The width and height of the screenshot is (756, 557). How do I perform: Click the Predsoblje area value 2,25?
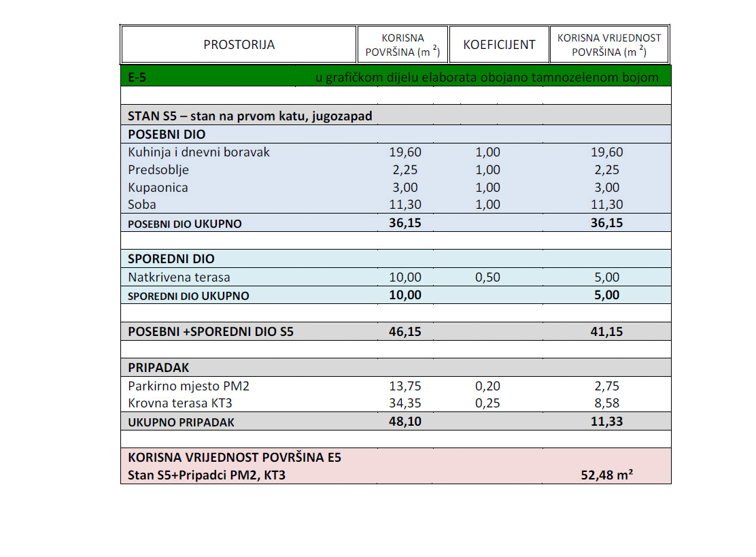(405, 170)
